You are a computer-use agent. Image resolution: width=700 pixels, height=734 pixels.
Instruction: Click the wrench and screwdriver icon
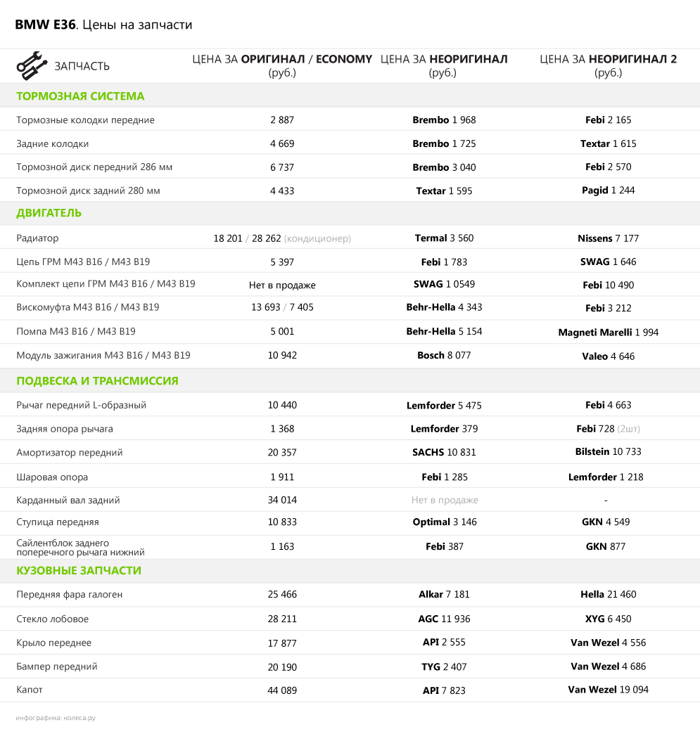point(32,65)
